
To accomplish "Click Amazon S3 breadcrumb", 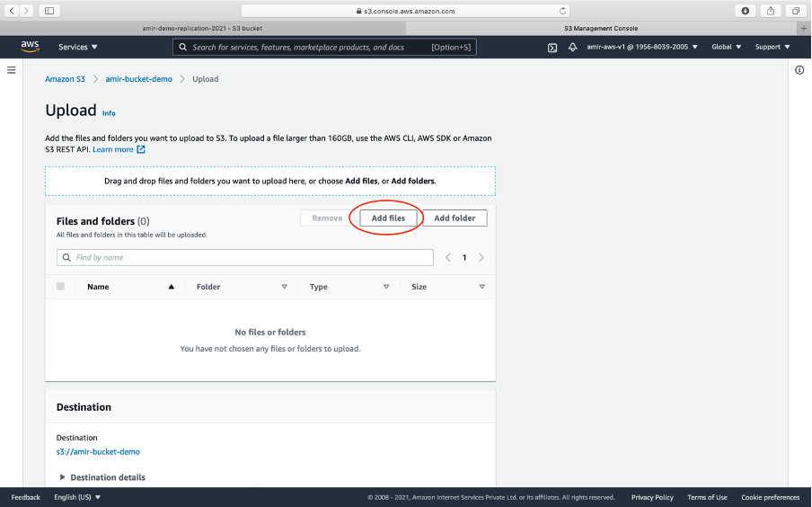I will point(65,79).
